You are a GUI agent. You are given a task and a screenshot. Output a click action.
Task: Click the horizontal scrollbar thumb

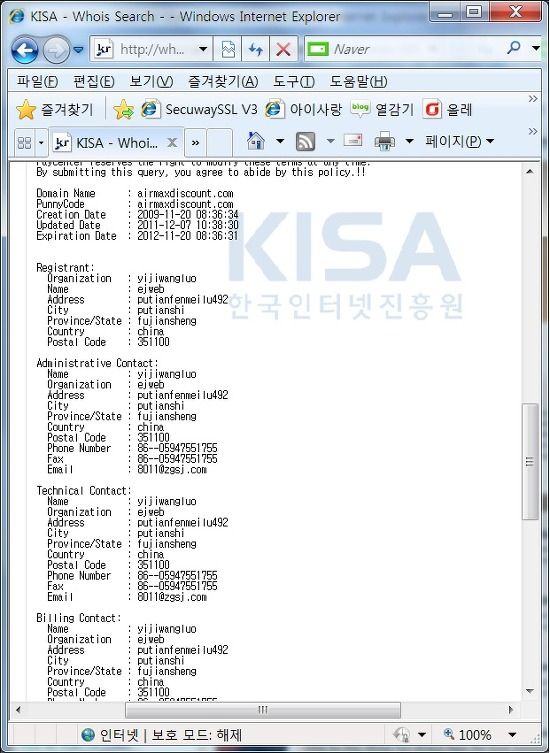[x=263, y=710]
